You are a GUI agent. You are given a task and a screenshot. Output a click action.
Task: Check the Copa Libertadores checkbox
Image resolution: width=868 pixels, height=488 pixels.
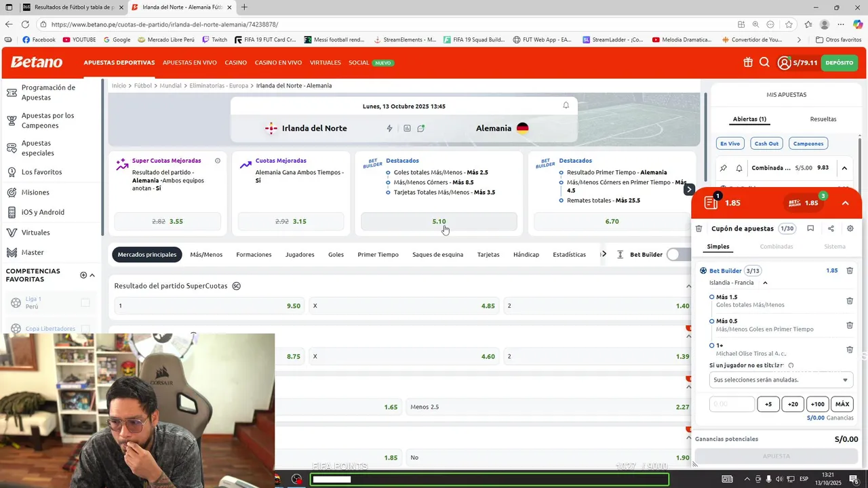point(85,329)
